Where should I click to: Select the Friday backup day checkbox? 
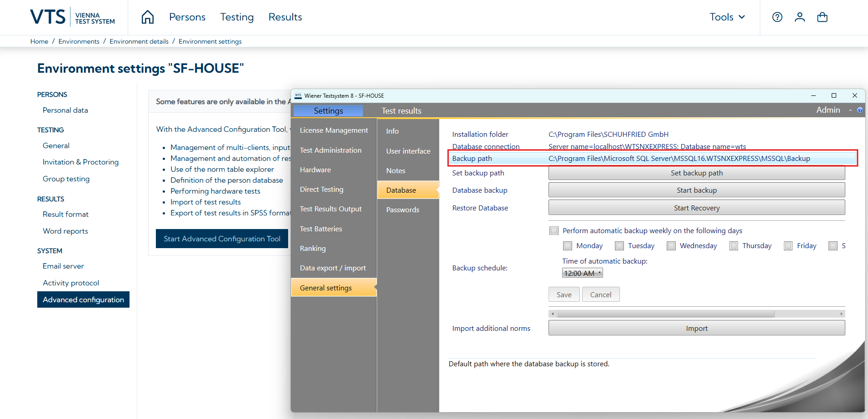pos(788,246)
